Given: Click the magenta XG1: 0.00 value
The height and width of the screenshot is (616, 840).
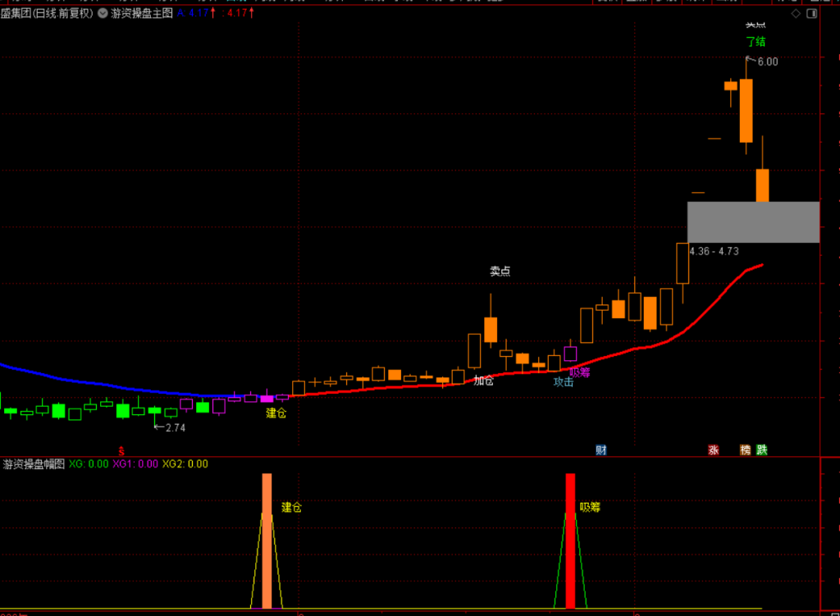Looking at the screenshot, I should [135, 464].
